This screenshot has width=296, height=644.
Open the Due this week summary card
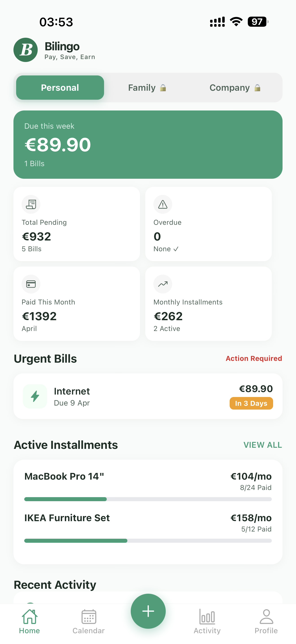pyautogui.click(x=148, y=145)
